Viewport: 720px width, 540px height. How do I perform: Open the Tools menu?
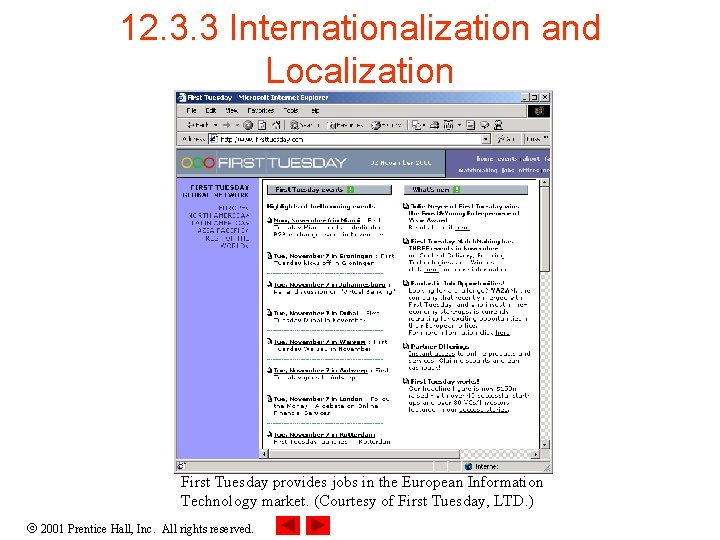(291, 111)
